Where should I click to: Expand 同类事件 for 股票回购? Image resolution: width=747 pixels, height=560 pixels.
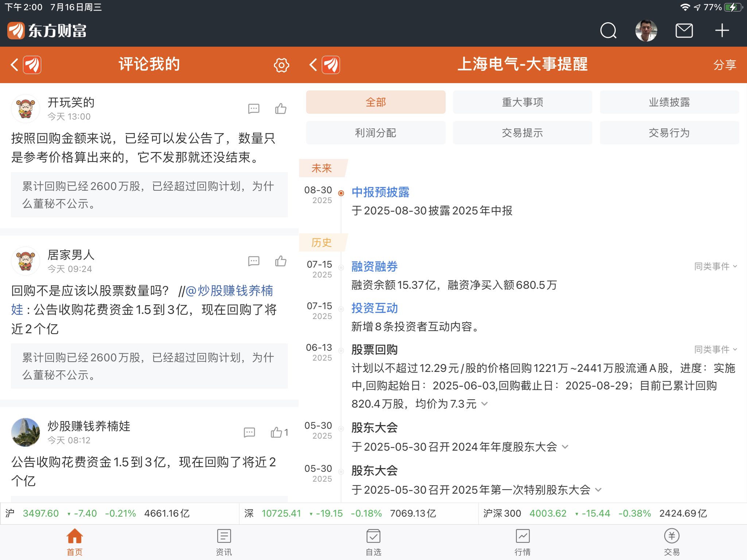click(x=716, y=350)
